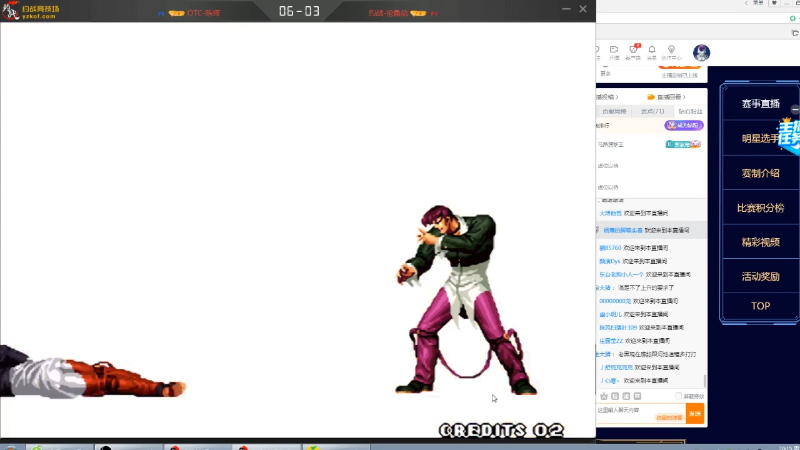Screen dimensions: 800x450
Task: Open the 直播回看 link
Action: pyautogui.click(x=670, y=97)
